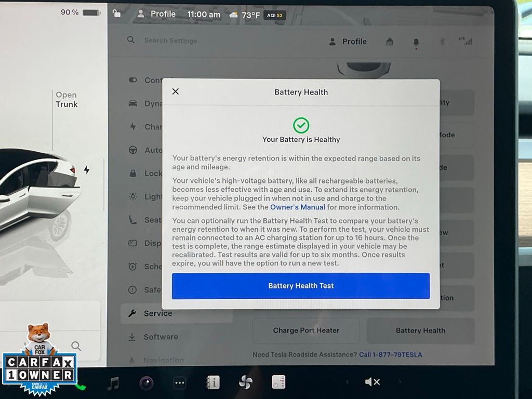Call Tesla Roadside Assistance number link
This screenshot has width=532, height=399.
(x=390, y=355)
